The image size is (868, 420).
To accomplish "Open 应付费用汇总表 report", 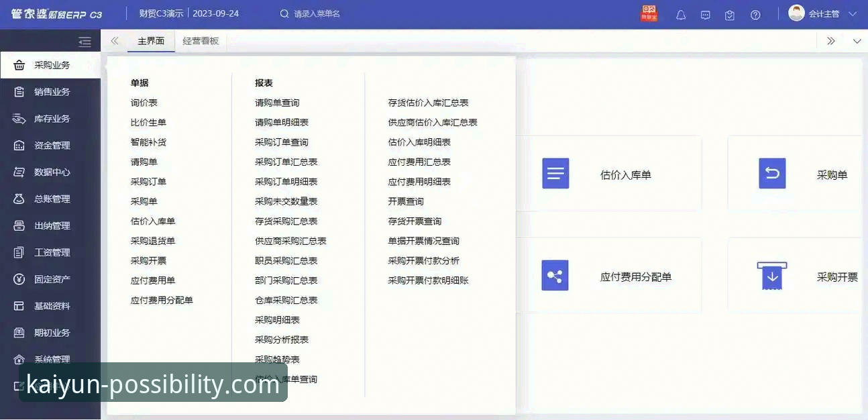I will click(x=419, y=162).
